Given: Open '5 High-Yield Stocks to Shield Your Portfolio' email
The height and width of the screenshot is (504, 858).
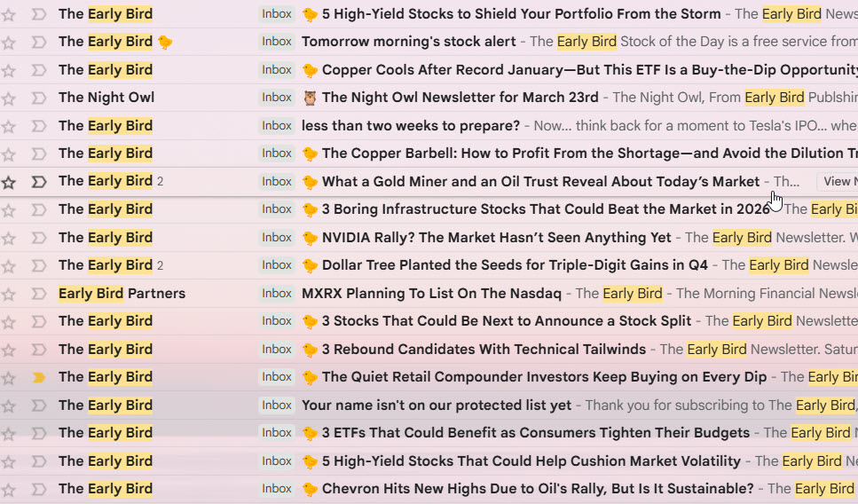Looking at the screenshot, I should pos(521,14).
